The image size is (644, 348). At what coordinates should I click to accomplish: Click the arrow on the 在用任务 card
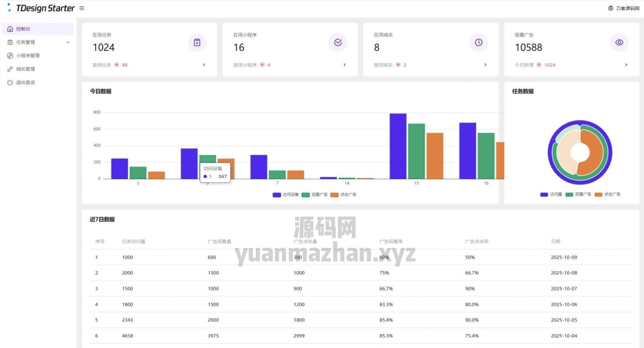(204, 64)
